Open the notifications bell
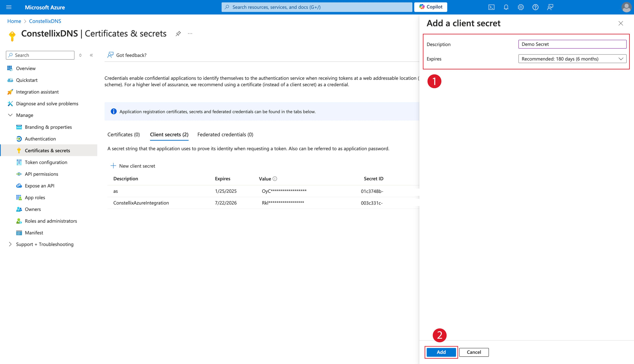Image resolution: width=634 pixels, height=364 pixels. click(506, 7)
